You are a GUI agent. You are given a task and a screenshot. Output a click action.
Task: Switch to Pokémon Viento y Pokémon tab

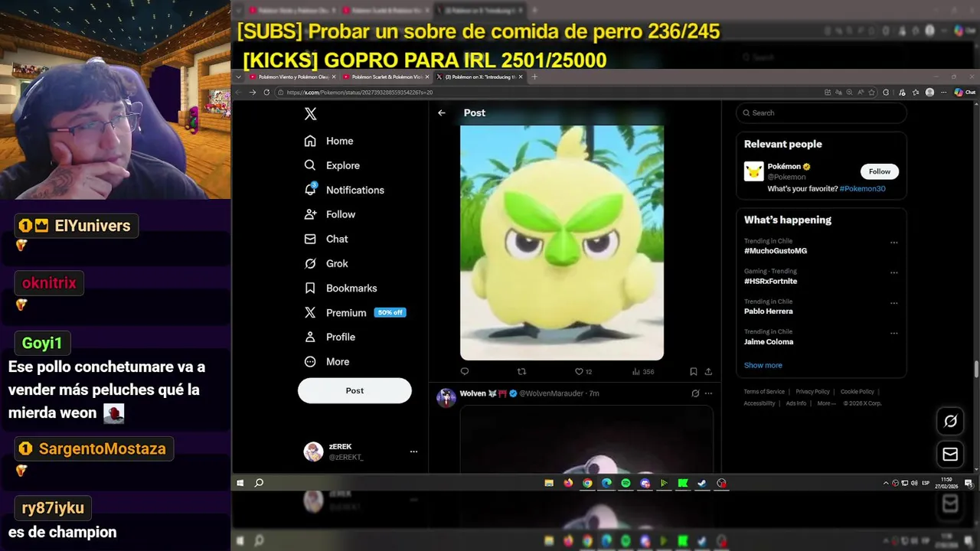(292, 77)
